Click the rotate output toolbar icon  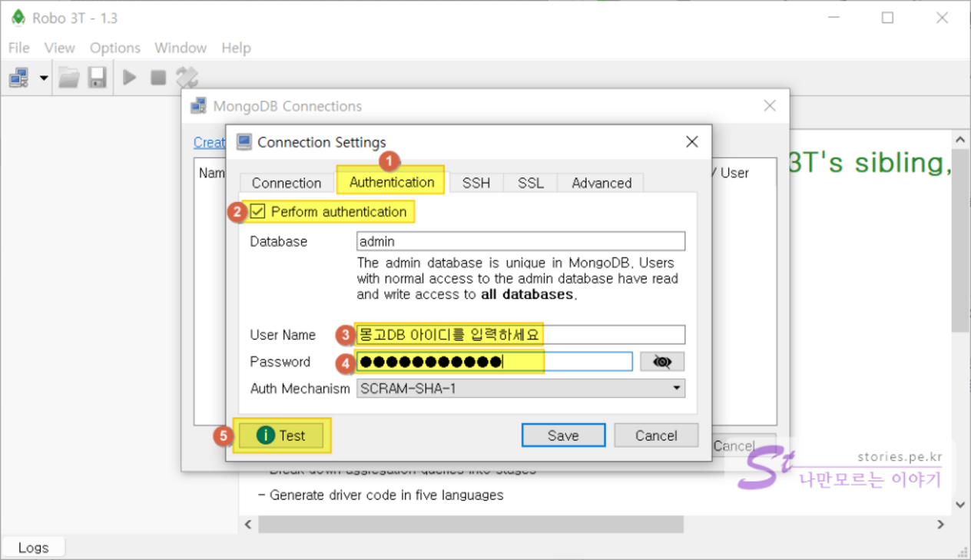[x=187, y=78]
